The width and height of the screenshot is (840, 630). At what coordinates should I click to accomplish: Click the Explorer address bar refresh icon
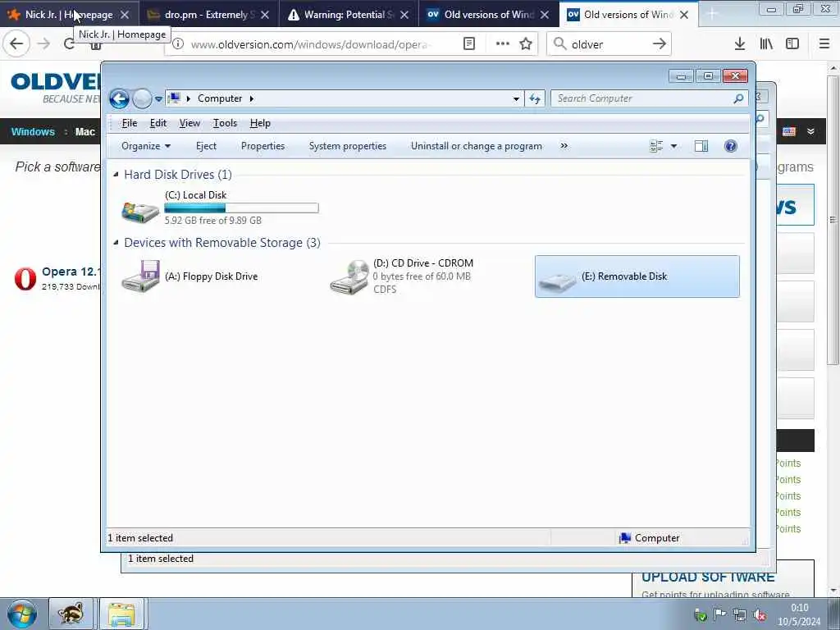[535, 98]
